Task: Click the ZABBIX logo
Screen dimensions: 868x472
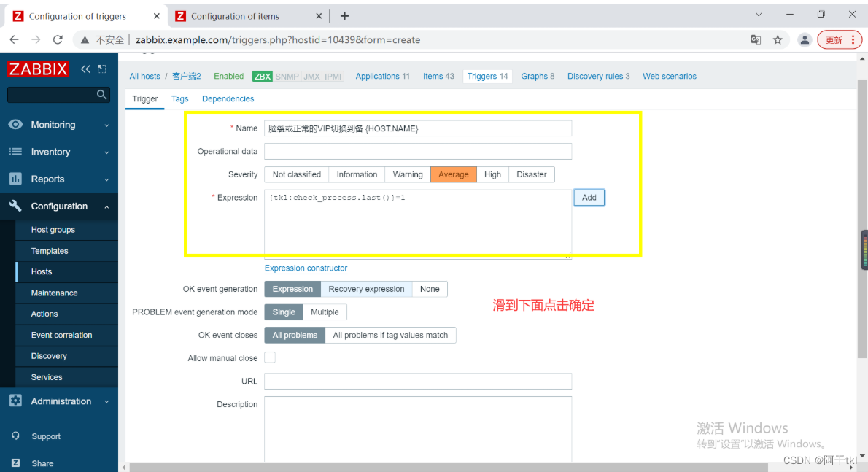Action: 38,69
